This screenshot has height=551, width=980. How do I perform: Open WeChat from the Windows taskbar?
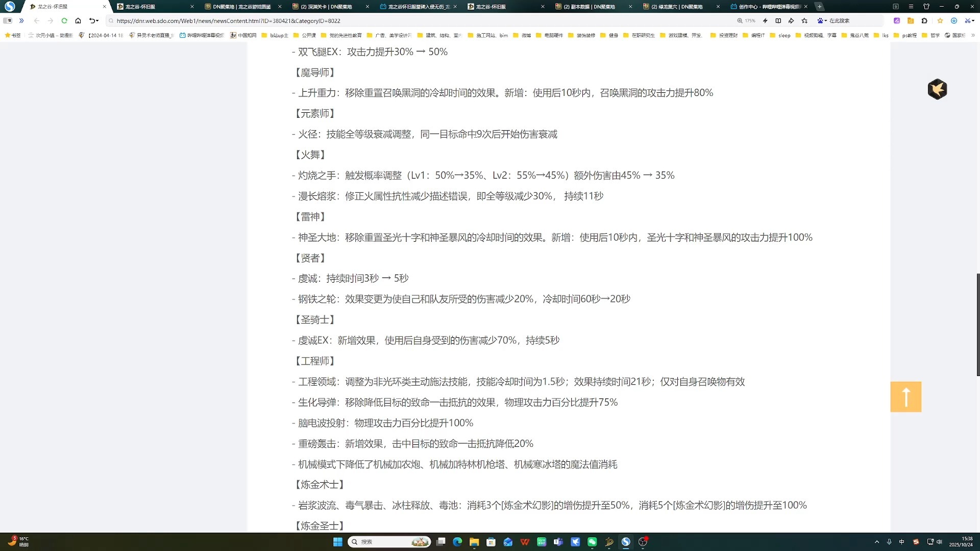click(592, 542)
